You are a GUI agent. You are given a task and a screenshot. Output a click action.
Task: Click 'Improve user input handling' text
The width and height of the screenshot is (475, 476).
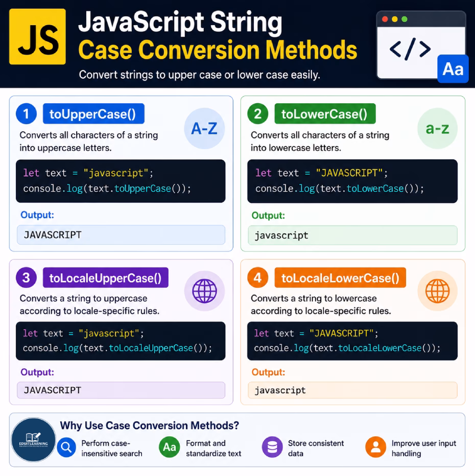pyautogui.click(x=424, y=448)
